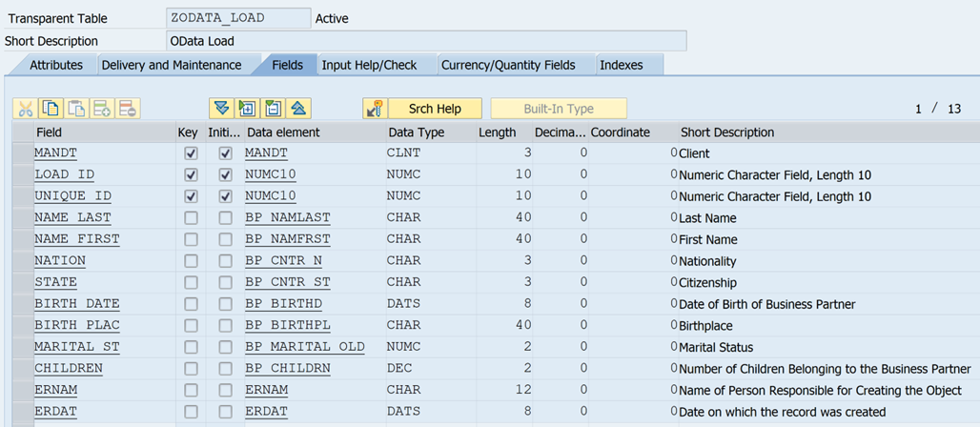Viewport: 980px width, 427px height.
Task: Open the Currency/Quantity Fields tab
Action: click(x=507, y=65)
